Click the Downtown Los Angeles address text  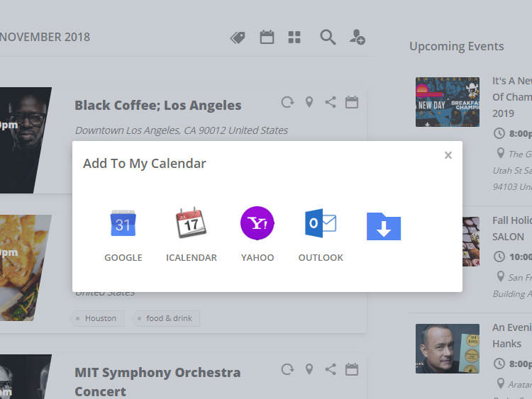(x=182, y=130)
